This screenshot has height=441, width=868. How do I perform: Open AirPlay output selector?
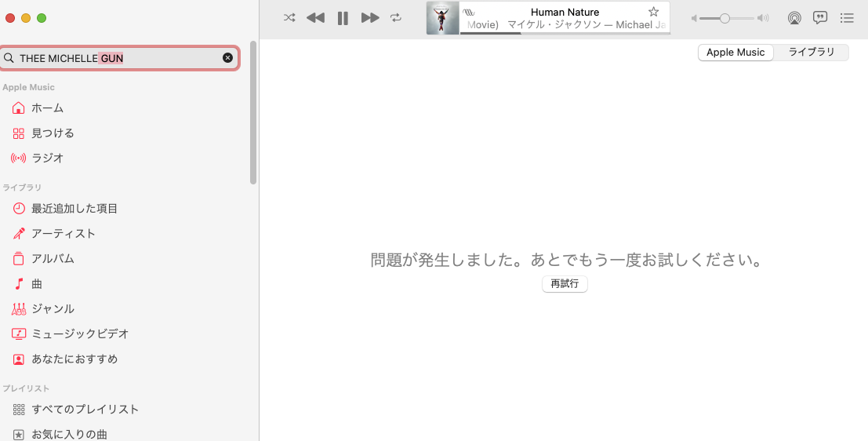794,18
